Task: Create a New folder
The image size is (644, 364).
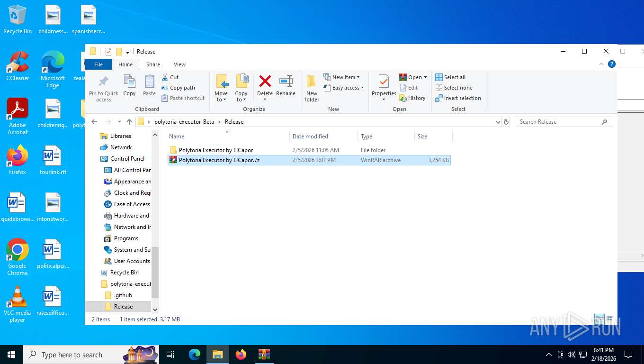Action: (312, 88)
